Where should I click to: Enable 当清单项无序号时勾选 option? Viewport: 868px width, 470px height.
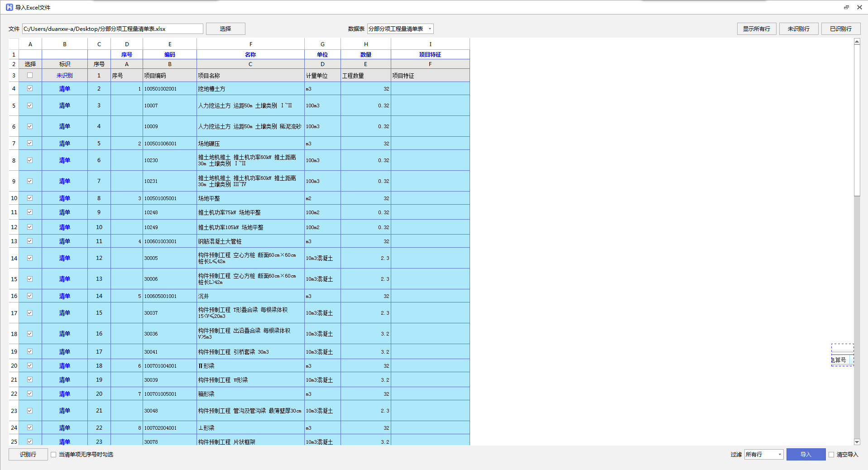pos(53,455)
